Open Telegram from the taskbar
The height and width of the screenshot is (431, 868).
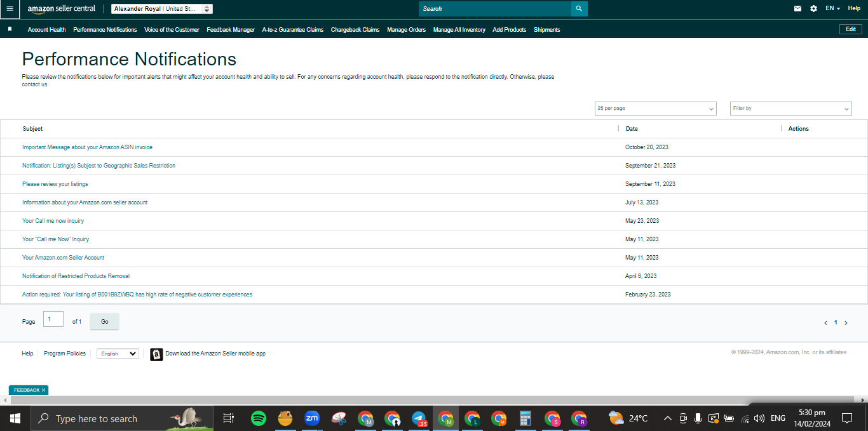point(419,418)
